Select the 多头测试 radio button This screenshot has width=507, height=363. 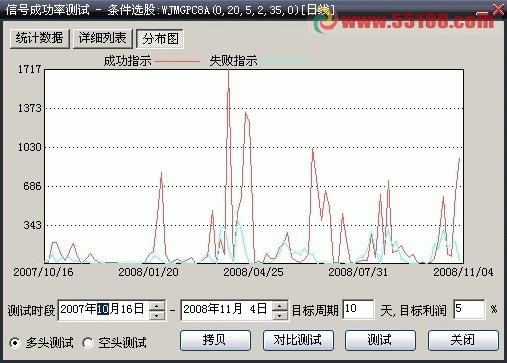click(x=15, y=343)
